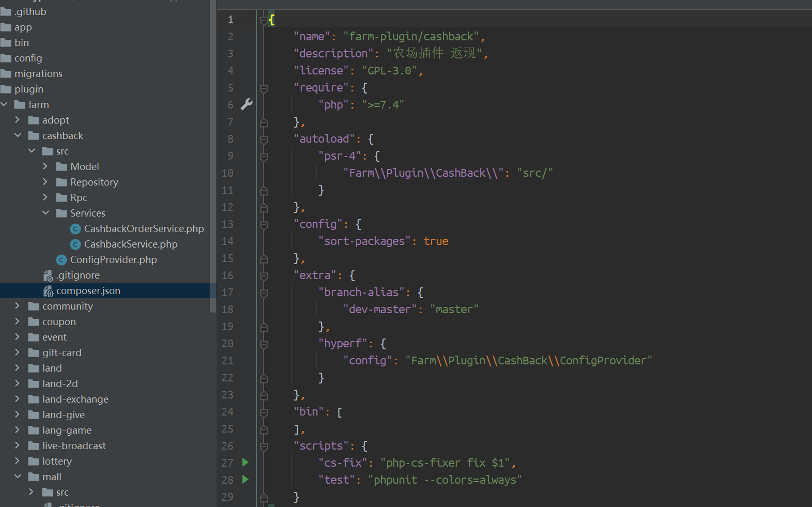Screen dimensions: 812x507
Task: Run the test script with the line 28 run arrow
Action: pyautogui.click(x=246, y=480)
